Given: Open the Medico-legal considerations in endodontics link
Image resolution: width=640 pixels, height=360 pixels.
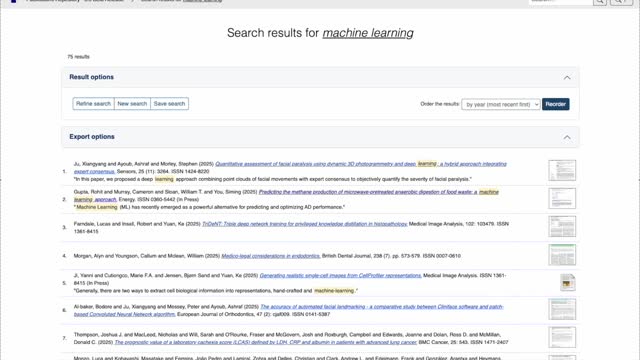Looking at the screenshot, I should 271,256.
